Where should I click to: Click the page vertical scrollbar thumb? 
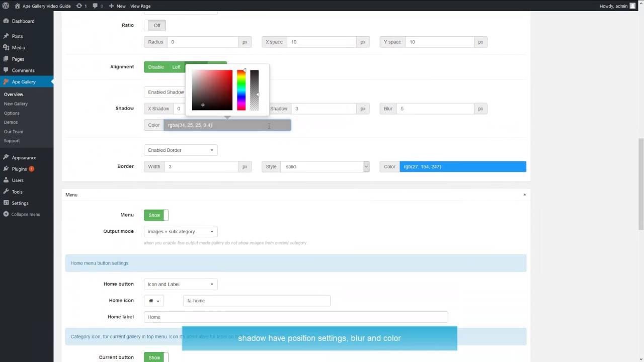click(x=641, y=183)
